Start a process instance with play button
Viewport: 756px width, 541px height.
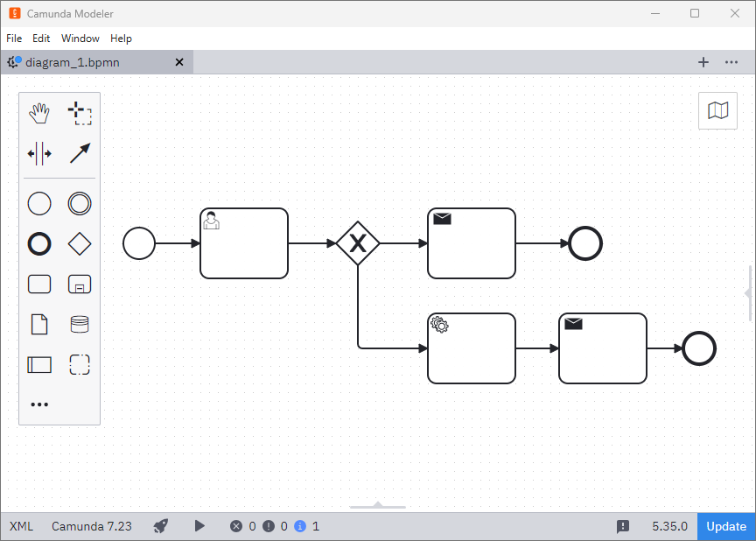pyautogui.click(x=199, y=526)
